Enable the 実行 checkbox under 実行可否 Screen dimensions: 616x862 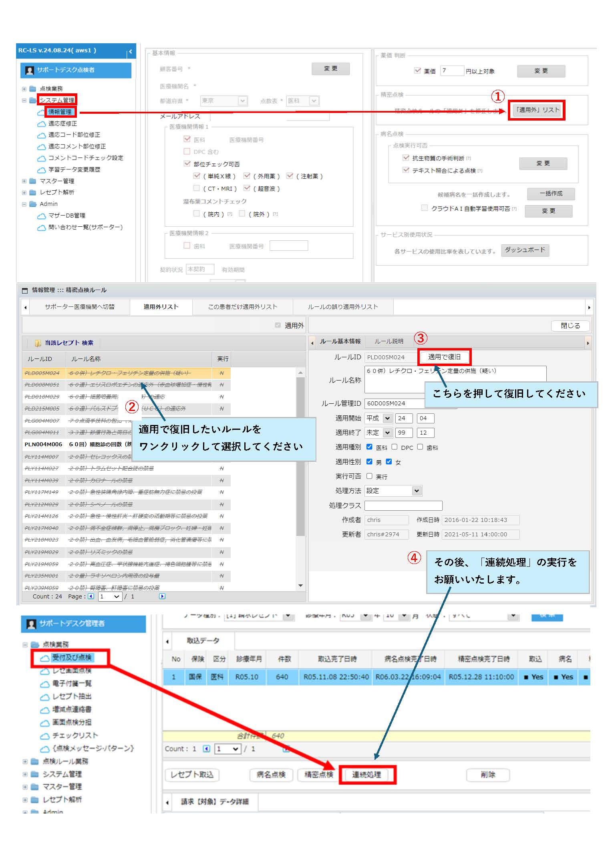369,476
